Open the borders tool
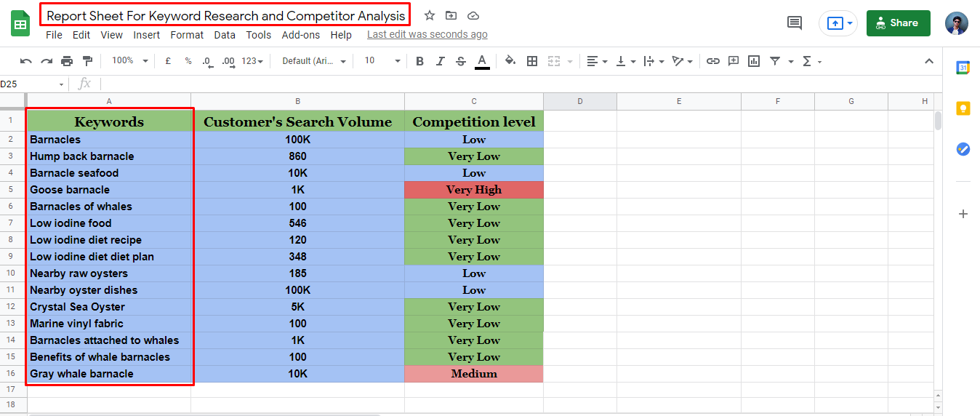 532,61
